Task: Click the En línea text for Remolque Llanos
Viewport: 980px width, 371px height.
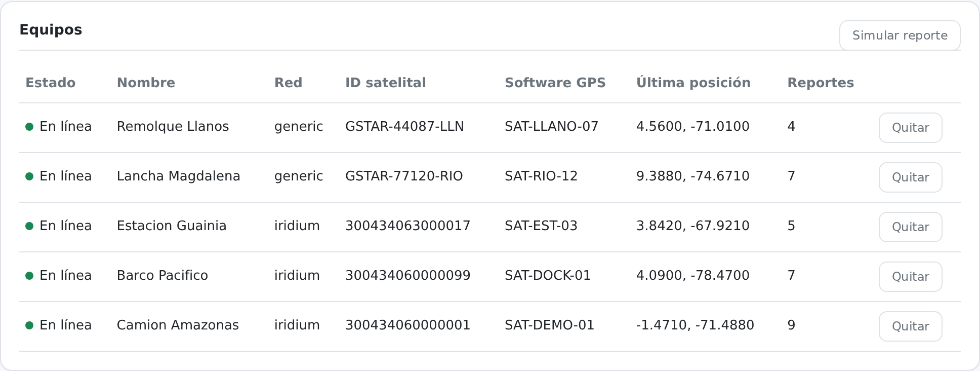Action: 66,127
